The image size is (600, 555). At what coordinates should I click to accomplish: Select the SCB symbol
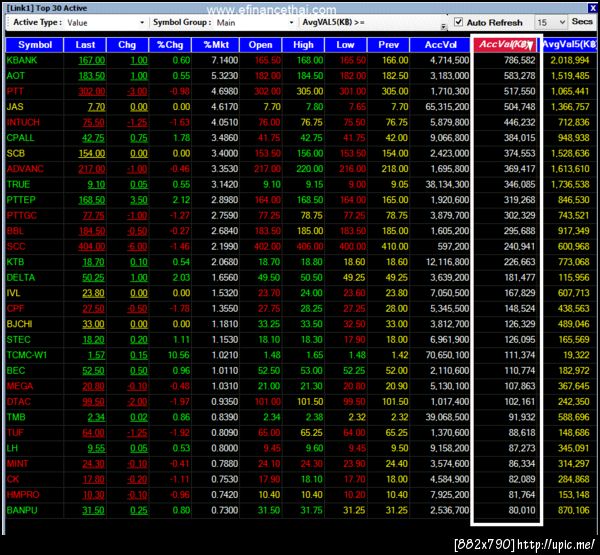point(15,153)
